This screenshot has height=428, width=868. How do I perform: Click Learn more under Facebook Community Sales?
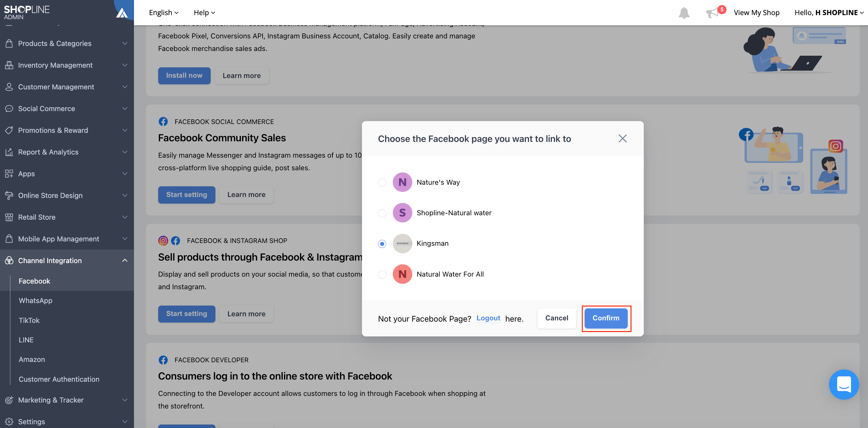point(246,194)
